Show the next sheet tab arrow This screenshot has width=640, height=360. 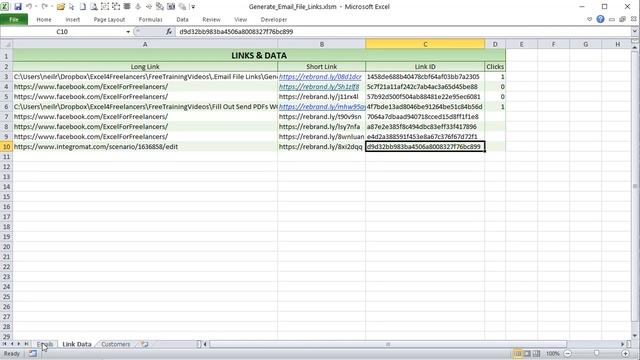coord(19,344)
